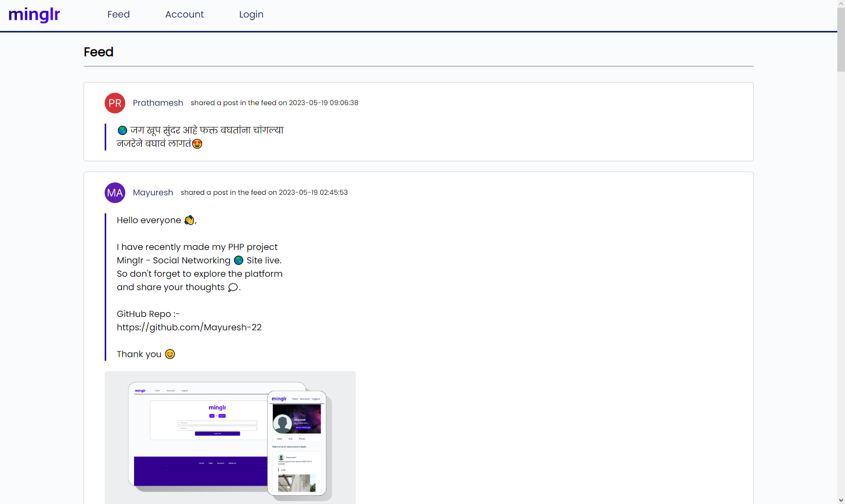Click the purple MA avatar icon
The height and width of the screenshot is (504, 845).
[x=115, y=193]
